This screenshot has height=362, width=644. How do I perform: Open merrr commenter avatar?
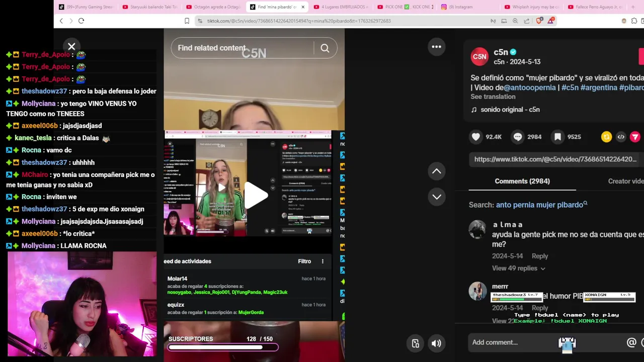point(477,291)
